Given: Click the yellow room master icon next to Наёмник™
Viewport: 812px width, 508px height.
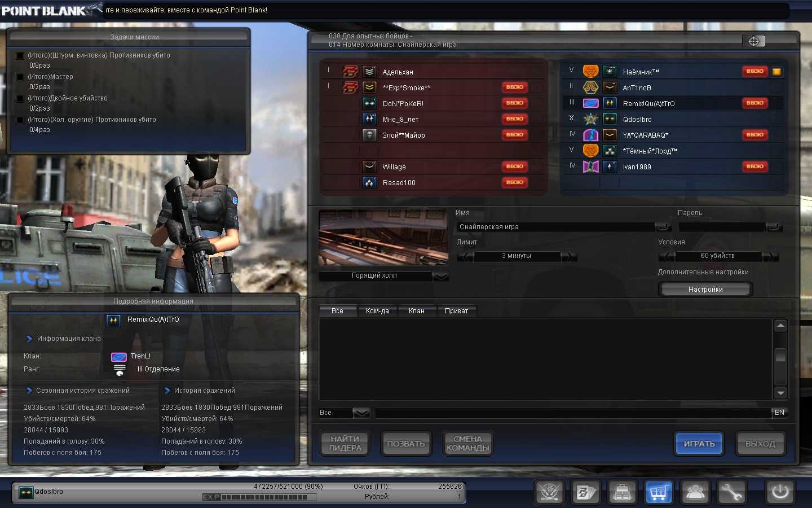Looking at the screenshot, I should pyautogui.click(x=776, y=72).
